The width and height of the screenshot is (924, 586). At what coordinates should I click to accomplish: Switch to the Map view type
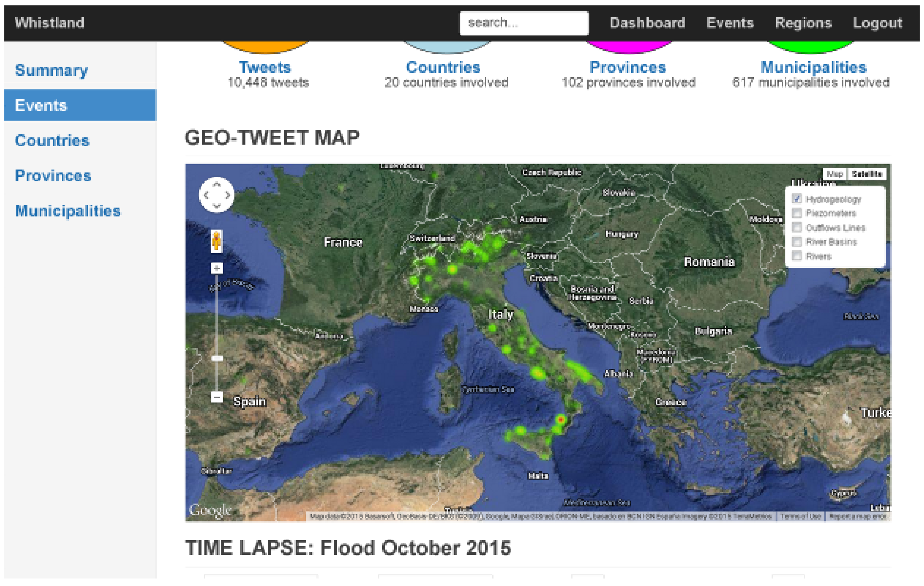coord(835,174)
